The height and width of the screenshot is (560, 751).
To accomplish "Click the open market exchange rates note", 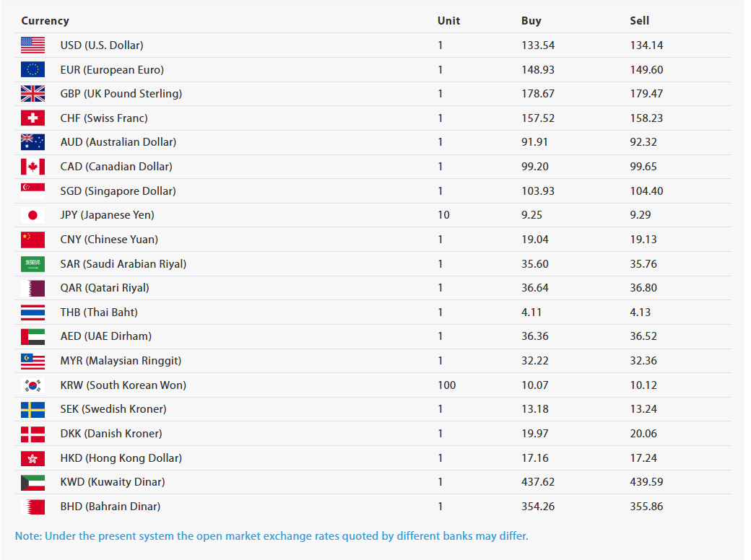I will pyautogui.click(x=272, y=536).
